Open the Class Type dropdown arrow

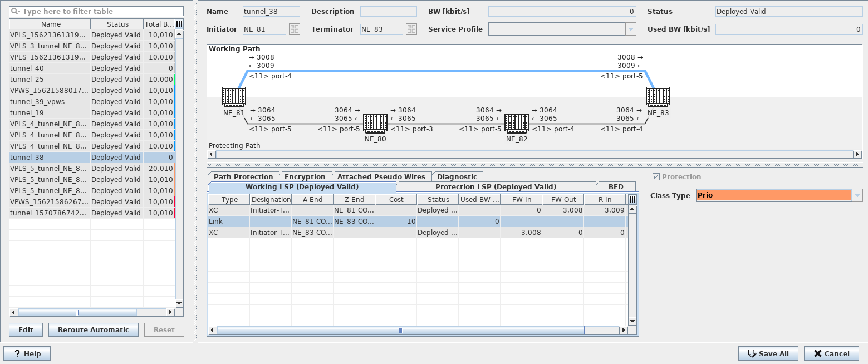coord(857,195)
